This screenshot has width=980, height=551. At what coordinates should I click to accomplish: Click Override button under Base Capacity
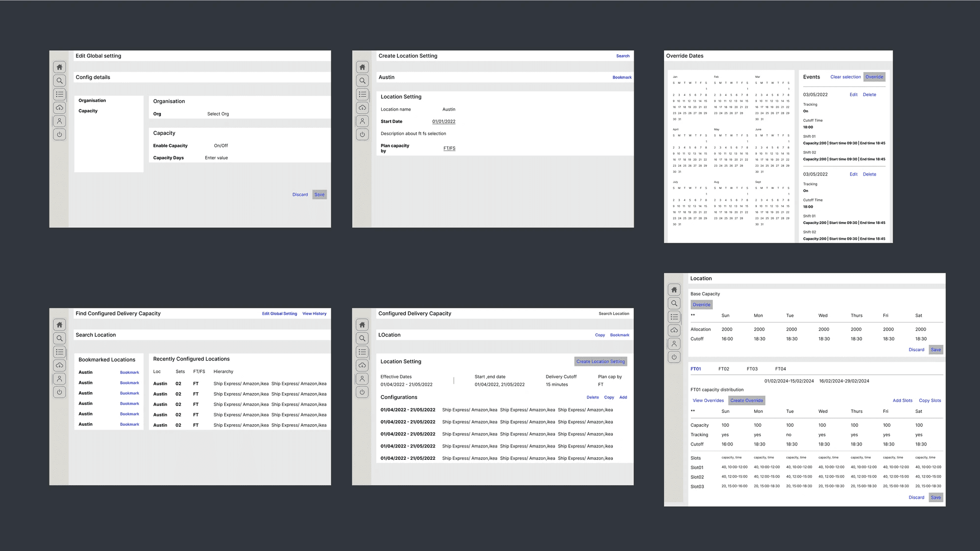pos(702,305)
